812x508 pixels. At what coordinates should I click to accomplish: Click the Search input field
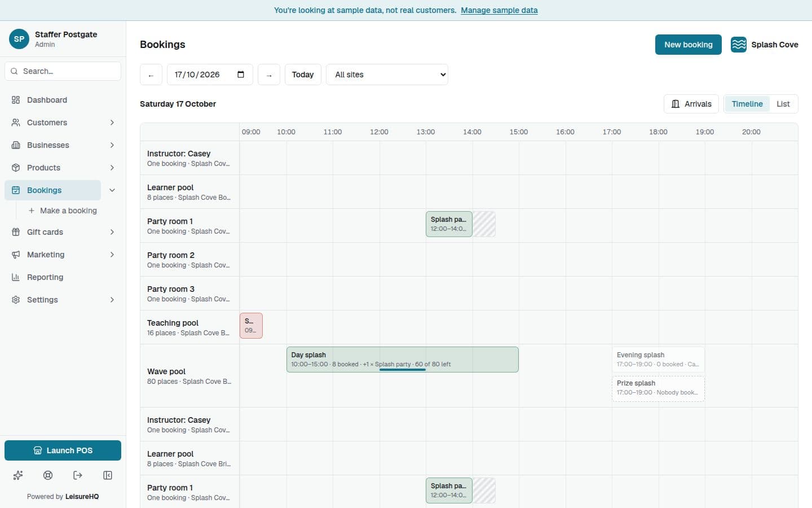click(x=63, y=71)
